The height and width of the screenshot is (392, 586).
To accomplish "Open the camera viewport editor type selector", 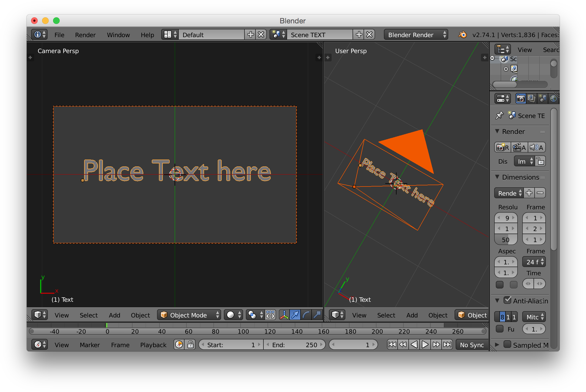I will tap(40, 315).
